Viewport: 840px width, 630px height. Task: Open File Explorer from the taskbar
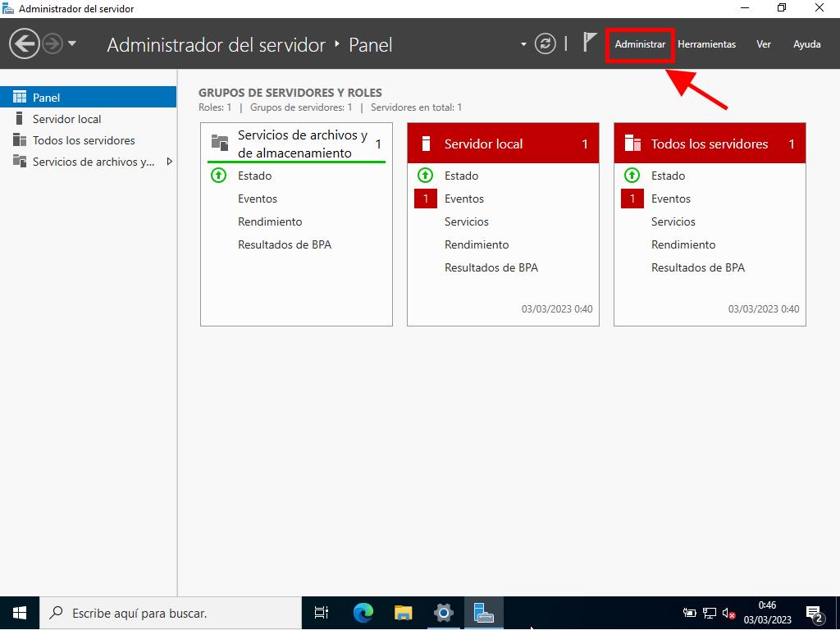(x=403, y=613)
